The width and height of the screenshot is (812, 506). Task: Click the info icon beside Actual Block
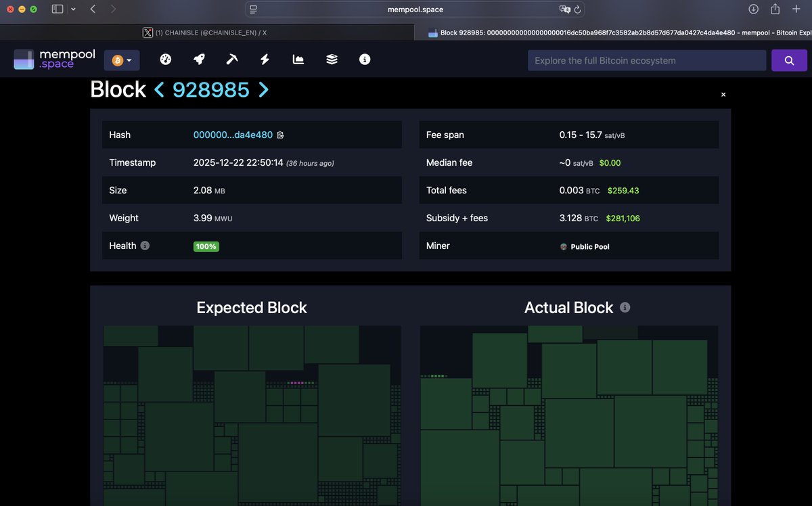click(625, 306)
